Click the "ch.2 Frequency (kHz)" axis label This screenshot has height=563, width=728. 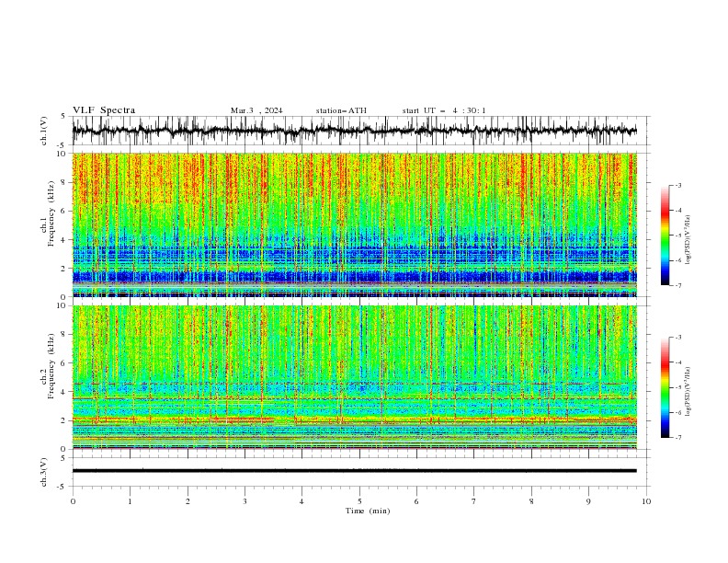tap(48, 366)
